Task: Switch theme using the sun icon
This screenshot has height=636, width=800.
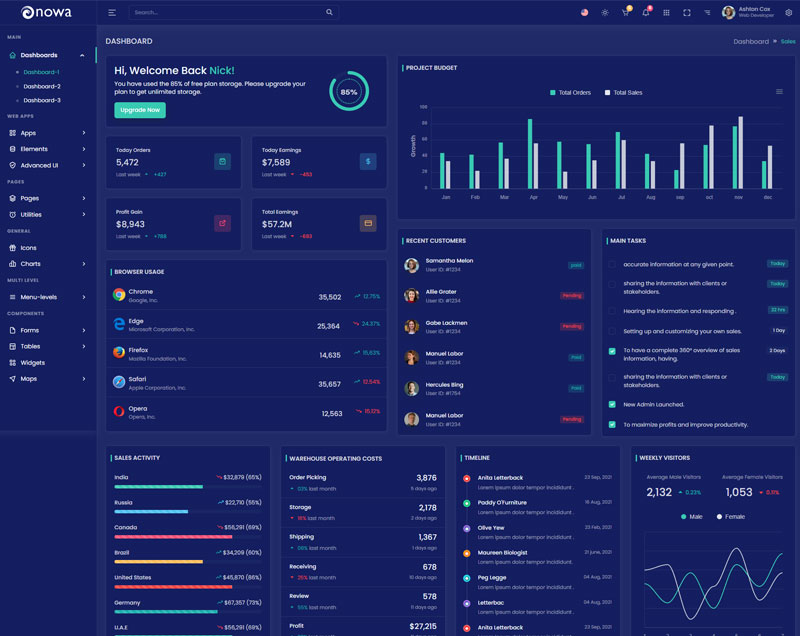Action: (x=605, y=13)
